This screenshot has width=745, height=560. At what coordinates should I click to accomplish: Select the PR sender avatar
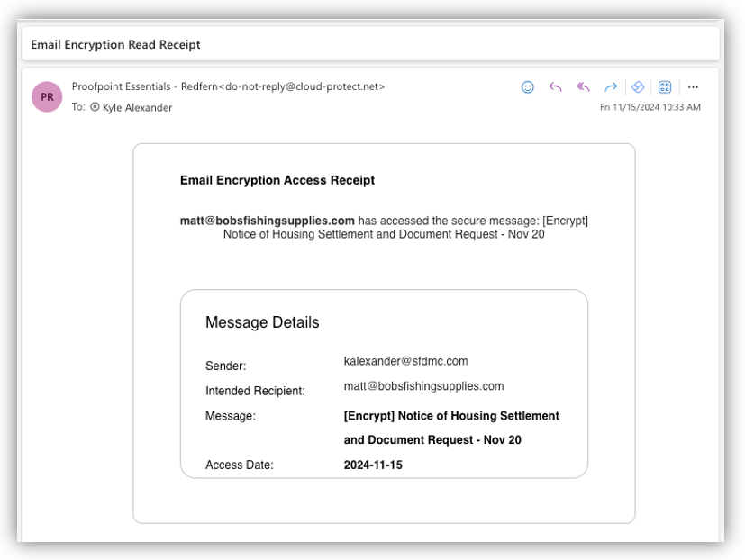pos(47,97)
